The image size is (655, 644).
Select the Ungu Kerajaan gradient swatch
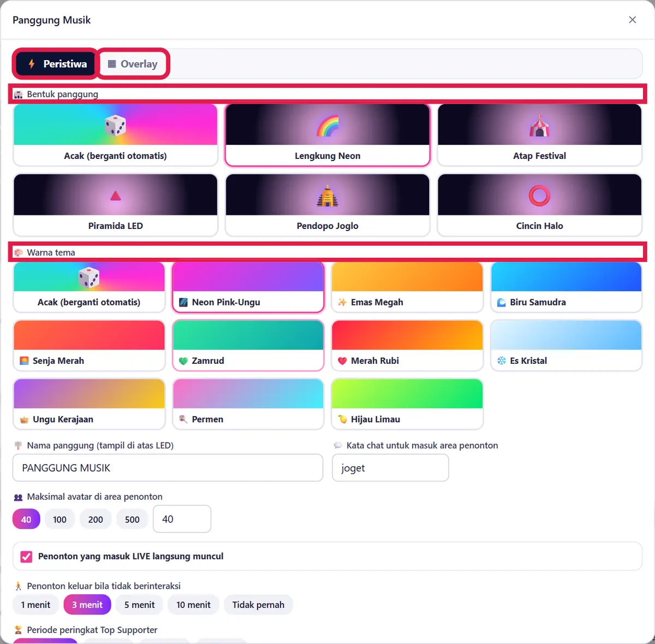pos(89,394)
